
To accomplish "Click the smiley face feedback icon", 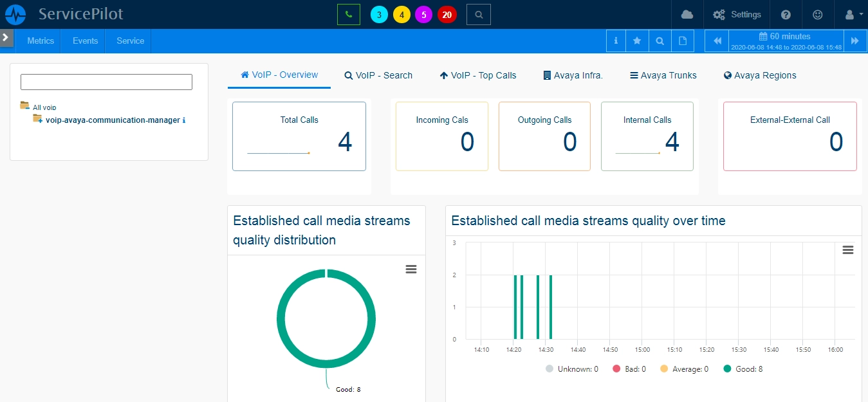I will click(x=818, y=14).
